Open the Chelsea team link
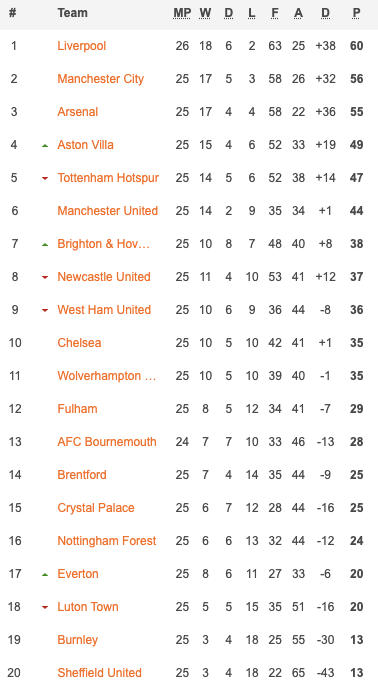This screenshot has width=378, height=690. (79, 343)
